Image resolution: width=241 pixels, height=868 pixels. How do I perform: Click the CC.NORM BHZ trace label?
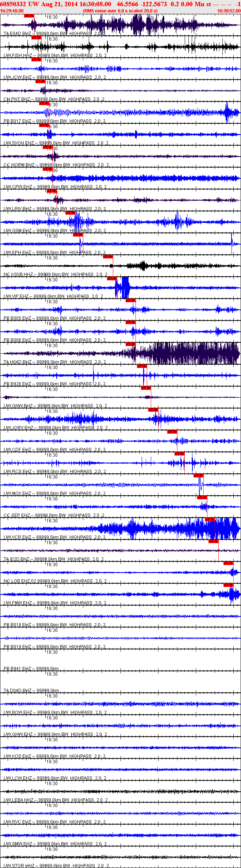56,165
